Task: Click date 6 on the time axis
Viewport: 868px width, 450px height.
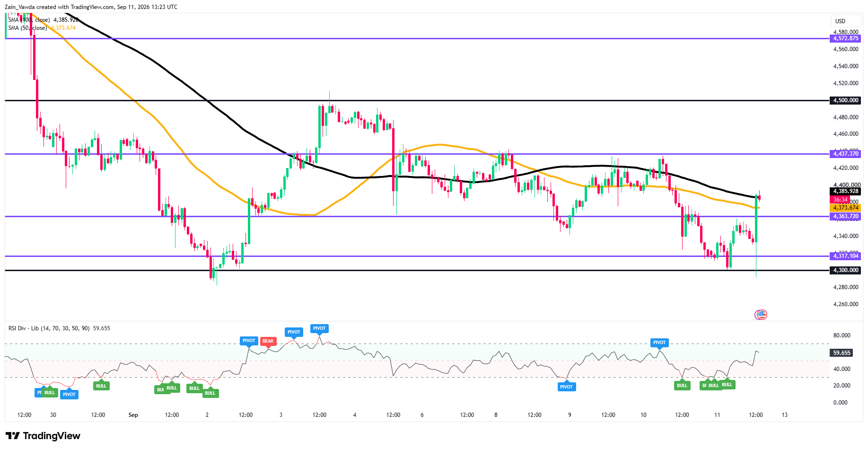Action: point(422,415)
